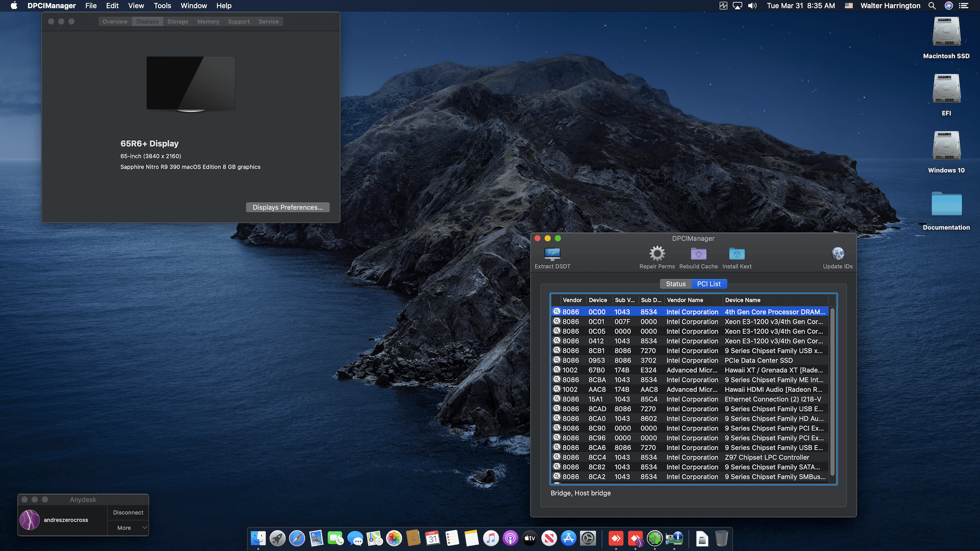
Task: Click the Rebuild Cache icon
Action: click(x=698, y=254)
